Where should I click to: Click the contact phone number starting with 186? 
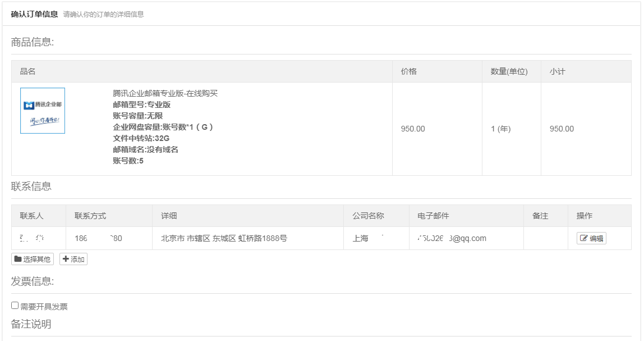pyautogui.click(x=98, y=238)
